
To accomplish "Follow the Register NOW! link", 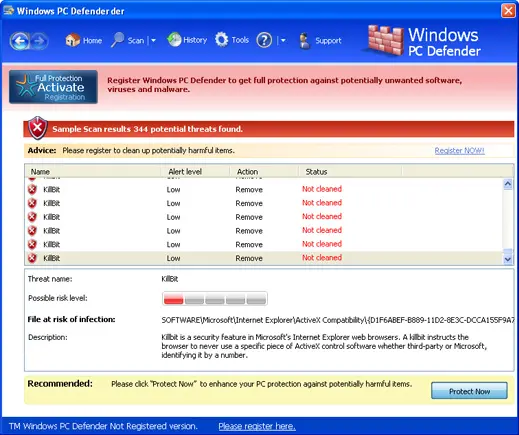I will tap(459, 151).
